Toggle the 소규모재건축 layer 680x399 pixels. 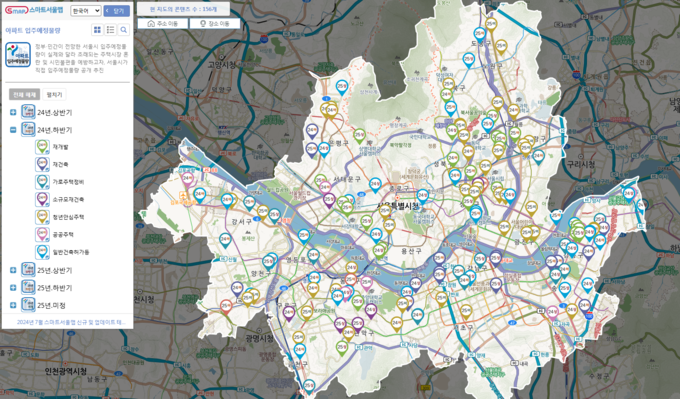(68, 200)
